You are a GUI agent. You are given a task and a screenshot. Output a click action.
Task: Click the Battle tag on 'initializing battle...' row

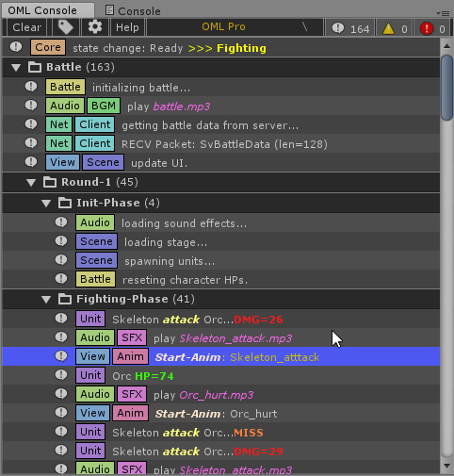click(65, 87)
